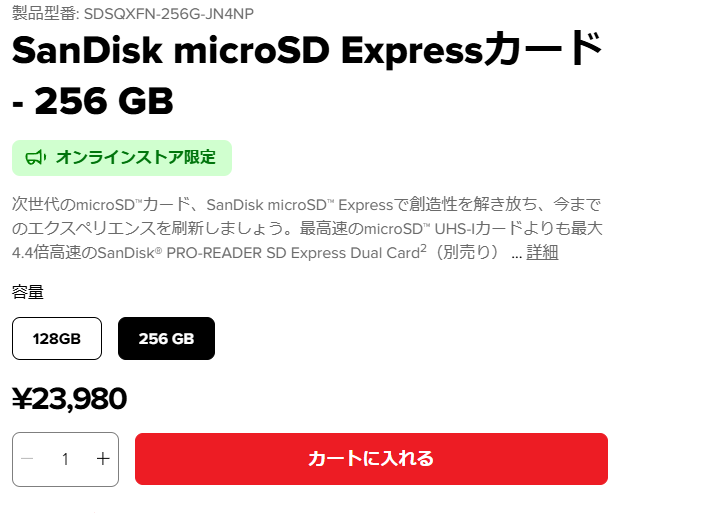Decrease quantity with the minus icon
The image size is (718, 513).
tap(28, 459)
